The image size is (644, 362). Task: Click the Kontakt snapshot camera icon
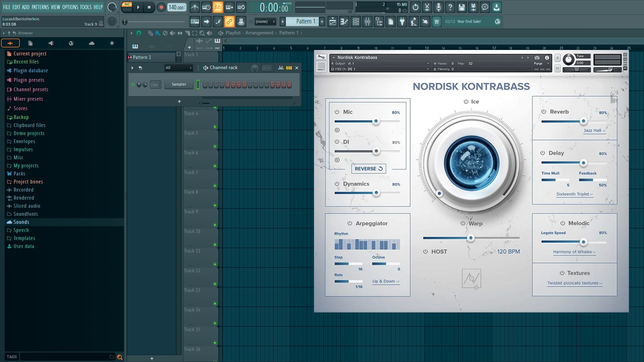coord(537,58)
